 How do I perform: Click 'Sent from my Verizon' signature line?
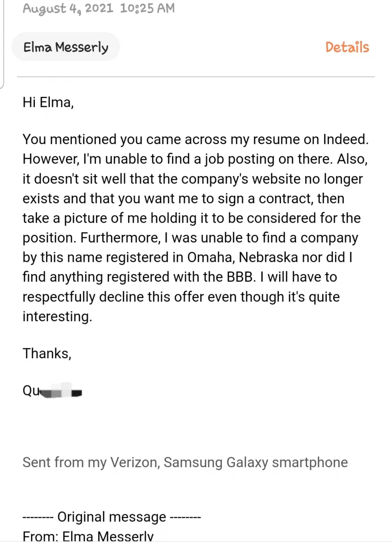(x=91, y=462)
